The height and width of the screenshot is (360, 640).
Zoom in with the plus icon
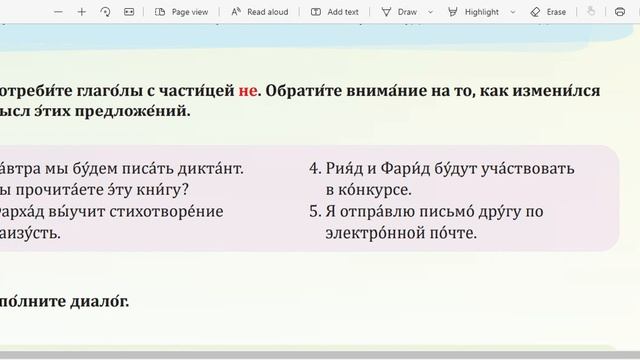coord(82,12)
